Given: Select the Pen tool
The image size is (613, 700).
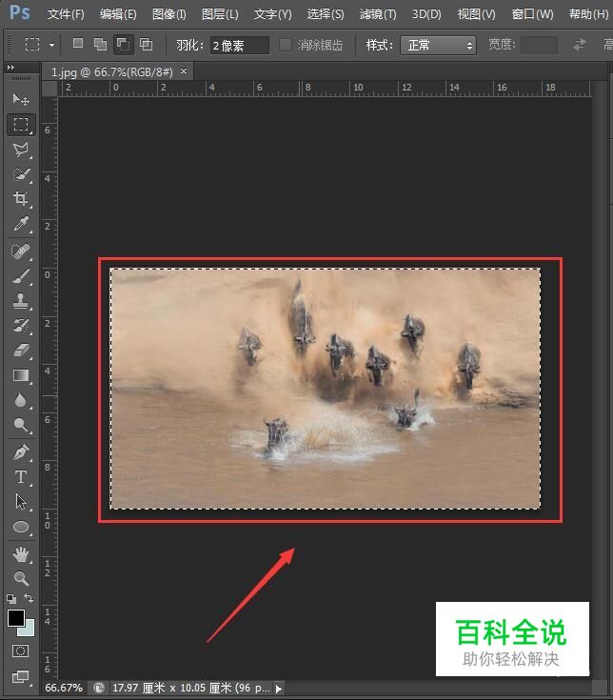Looking at the screenshot, I should (21, 452).
